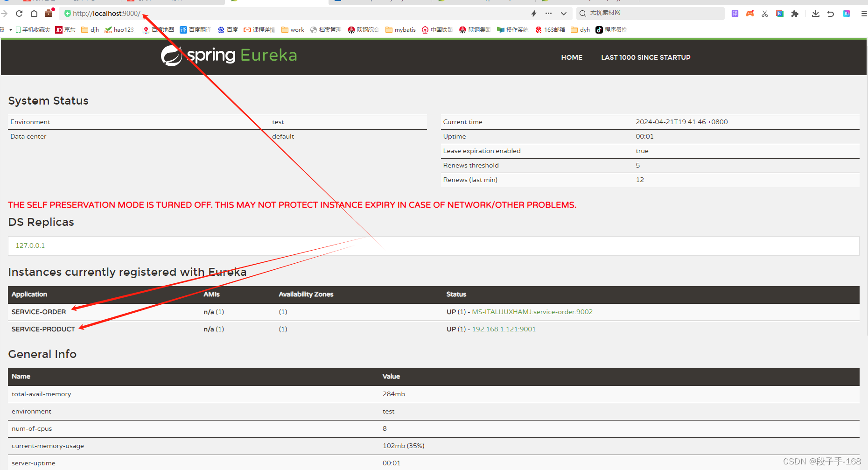Open the AI assistant icon

[847, 14]
